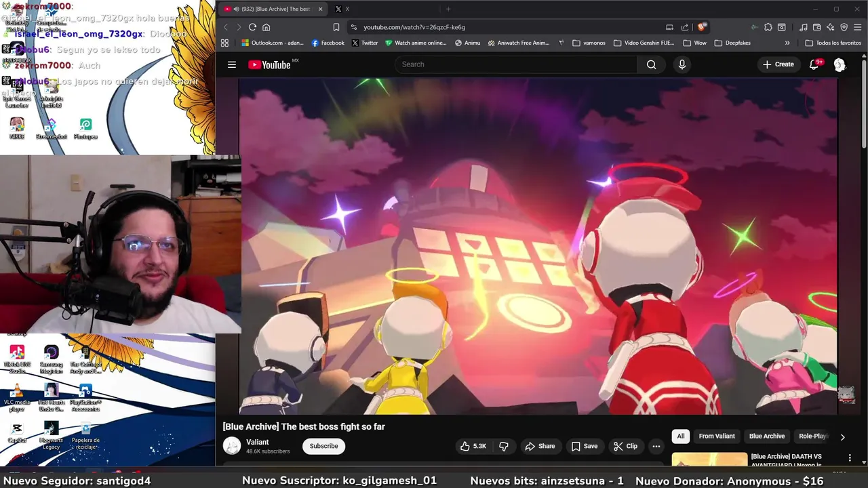Viewport: 868px width, 488px height.
Task: Open Brave VPN shield icon
Action: click(x=844, y=27)
